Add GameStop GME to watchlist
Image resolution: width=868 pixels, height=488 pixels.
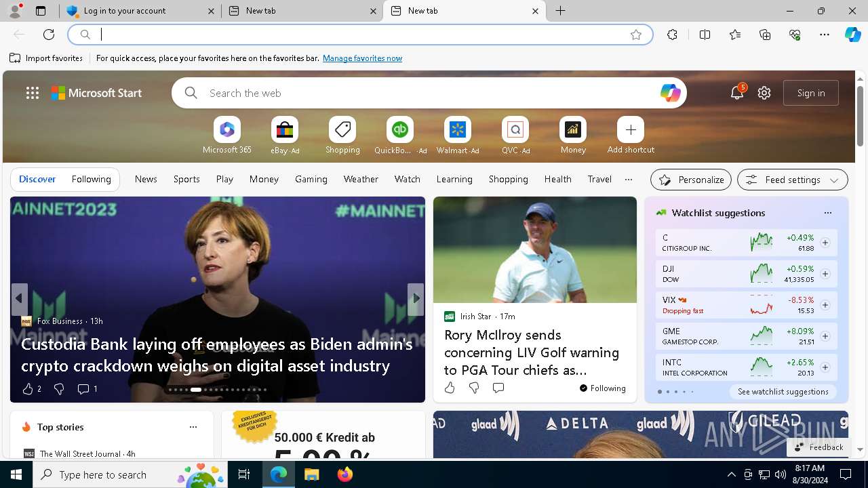(825, 336)
